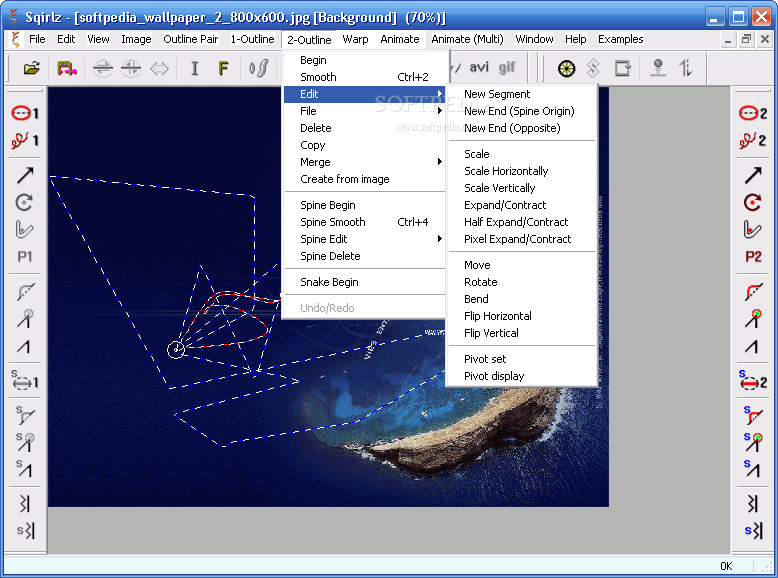Select Half Expand/Contract
This screenshot has width=778, height=578.
521,222
